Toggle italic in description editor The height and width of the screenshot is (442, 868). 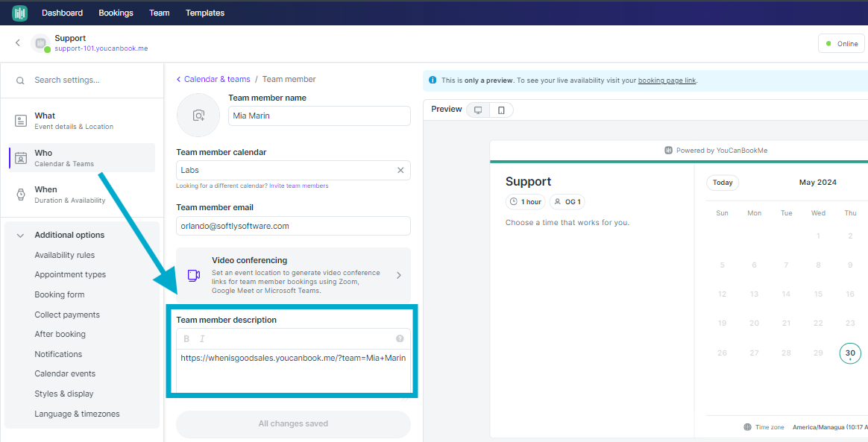tap(202, 338)
